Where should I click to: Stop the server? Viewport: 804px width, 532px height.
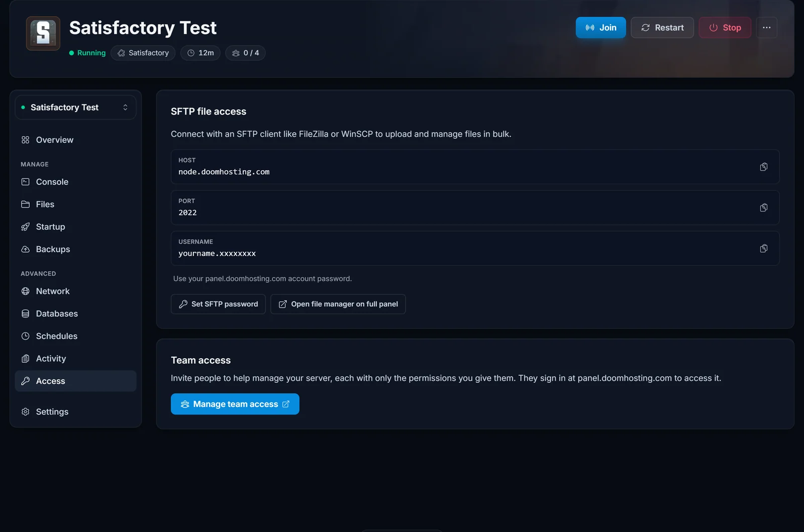click(x=725, y=28)
